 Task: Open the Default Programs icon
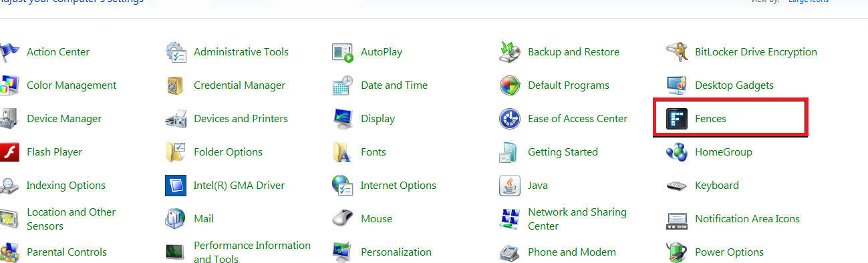[x=510, y=85]
